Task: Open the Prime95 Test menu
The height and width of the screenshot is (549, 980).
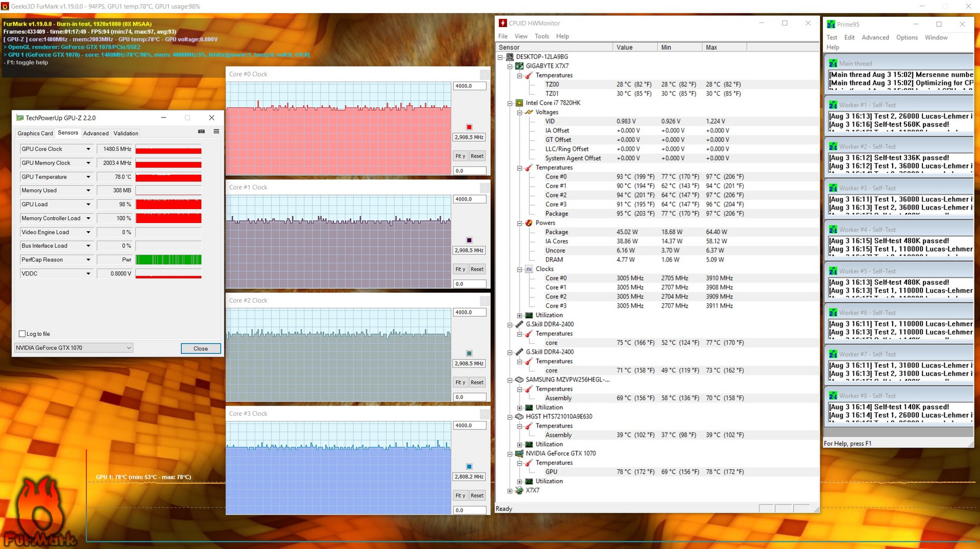Action: pyautogui.click(x=831, y=37)
